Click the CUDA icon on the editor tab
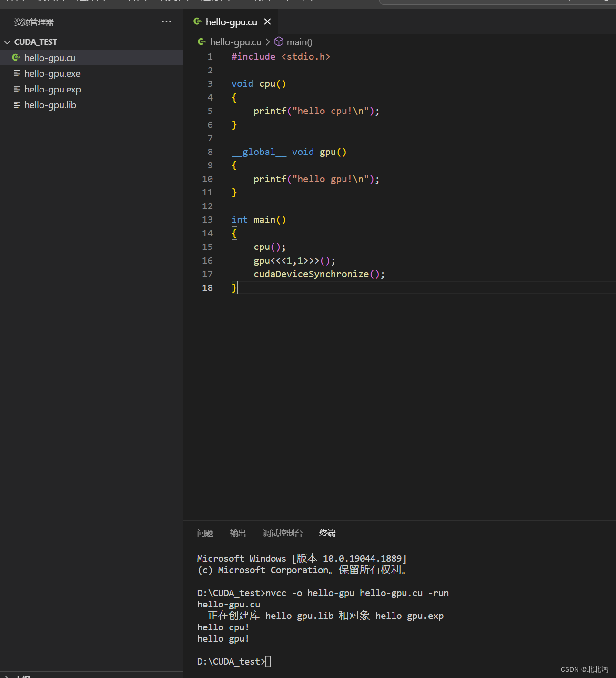Viewport: 616px width, 678px height. pyautogui.click(x=197, y=21)
